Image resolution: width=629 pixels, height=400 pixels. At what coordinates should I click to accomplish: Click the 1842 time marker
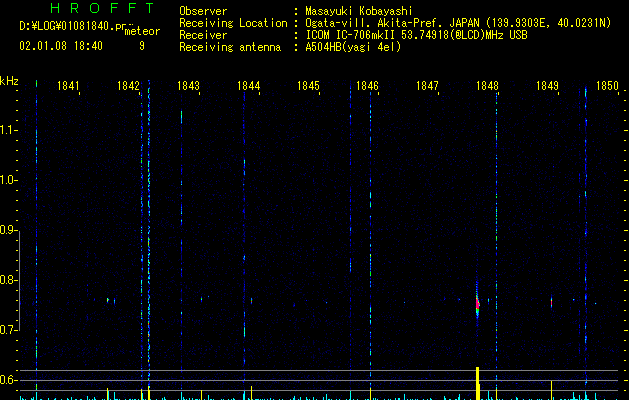pos(128,85)
